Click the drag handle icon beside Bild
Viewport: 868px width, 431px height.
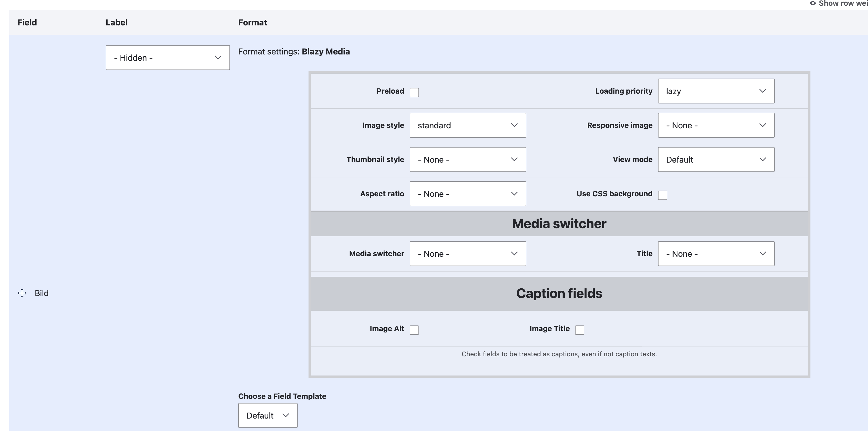point(22,293)
